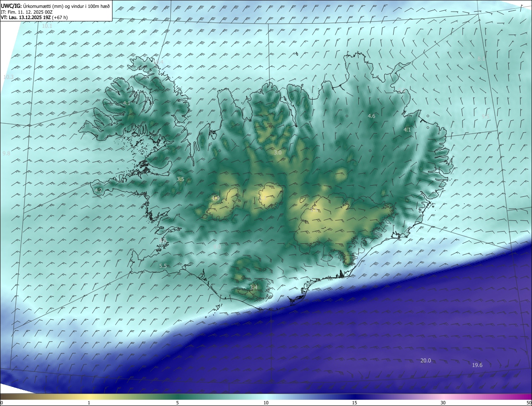Click the 3.5 value on the map

pos(180,179)
